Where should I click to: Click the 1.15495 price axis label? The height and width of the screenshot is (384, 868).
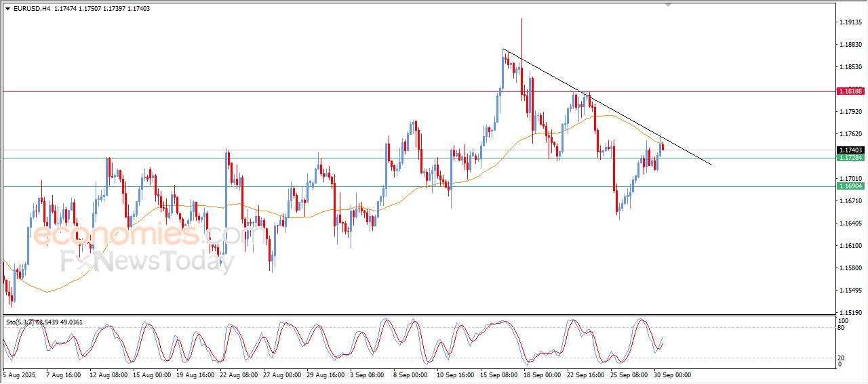coord(850,291)
